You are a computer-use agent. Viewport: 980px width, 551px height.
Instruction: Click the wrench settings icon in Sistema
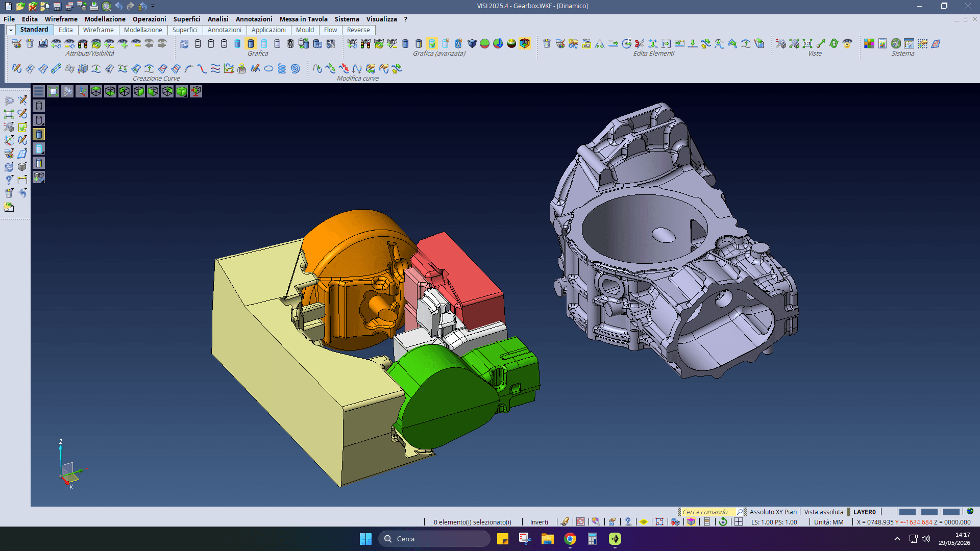pyautogui.click(x=896, y=43)
